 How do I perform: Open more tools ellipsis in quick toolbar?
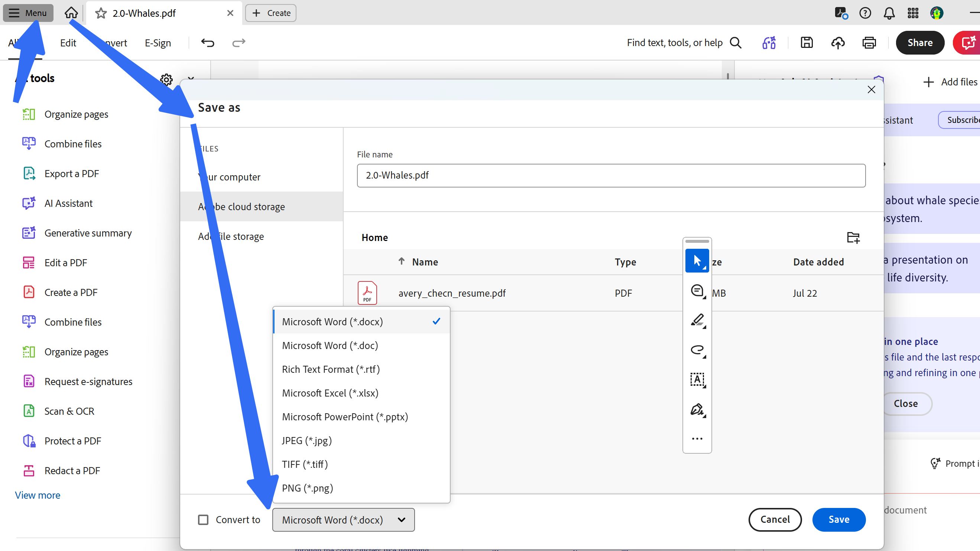(697, 439)
